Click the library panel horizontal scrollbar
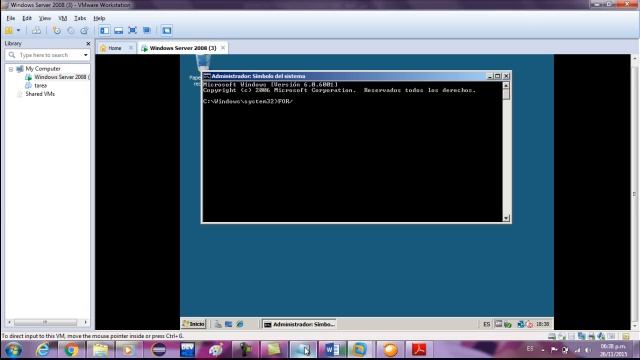The width and height of the screenshot is (640, 360). coord(45,322)
